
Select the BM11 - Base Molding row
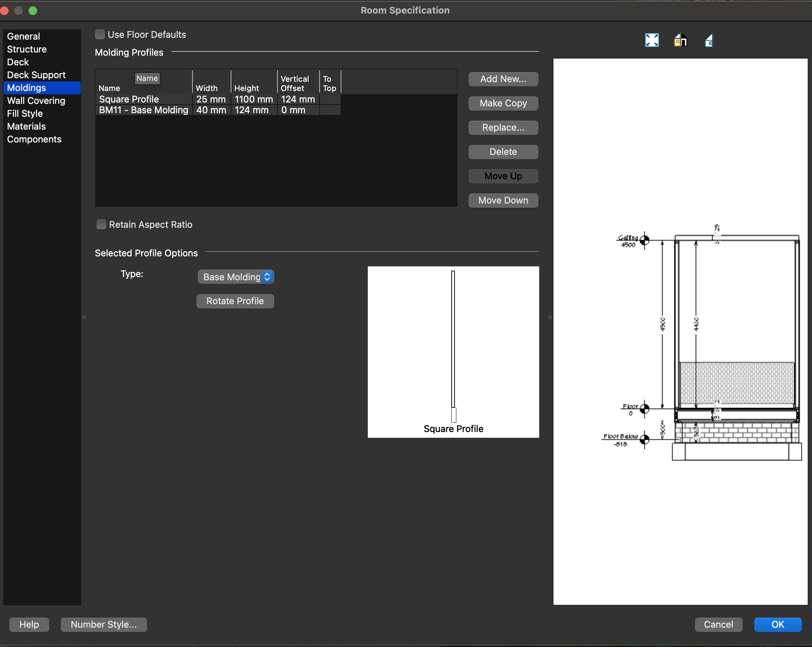pyautogui.click(x=144, y=110)
